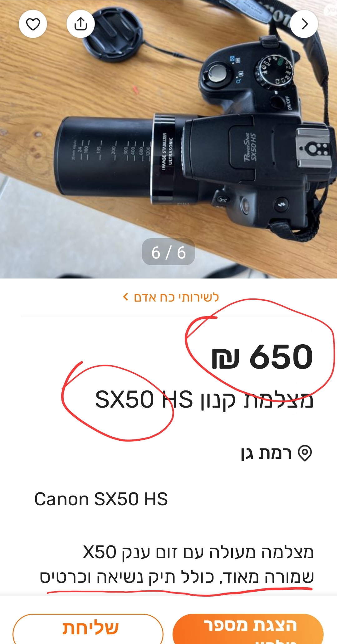Open the camera photo in full view

point(168,139)
